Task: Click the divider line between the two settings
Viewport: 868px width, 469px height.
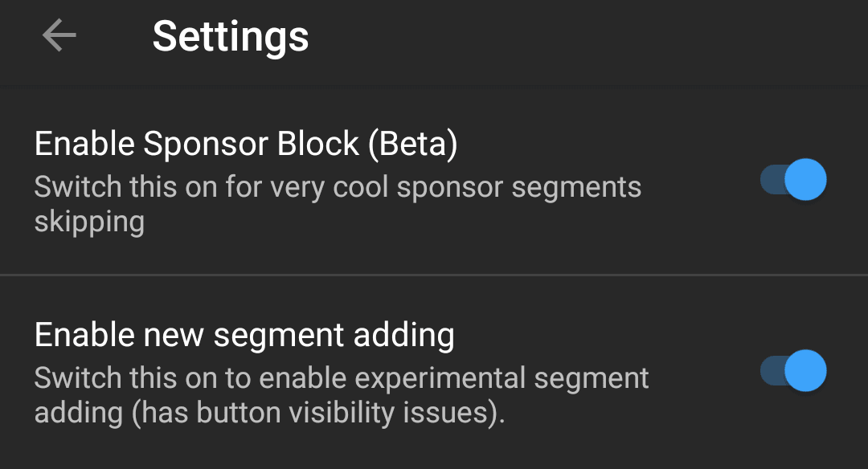Action: coord(434,275)
